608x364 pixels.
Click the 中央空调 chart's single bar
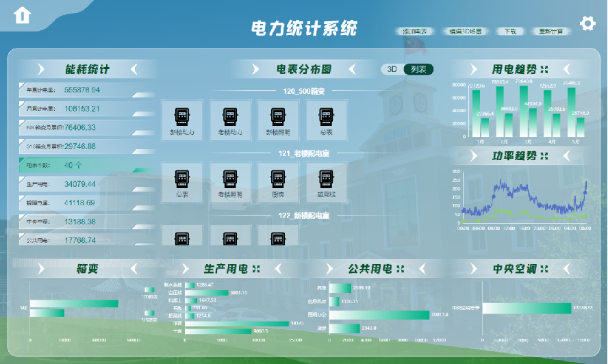point(527,308)
